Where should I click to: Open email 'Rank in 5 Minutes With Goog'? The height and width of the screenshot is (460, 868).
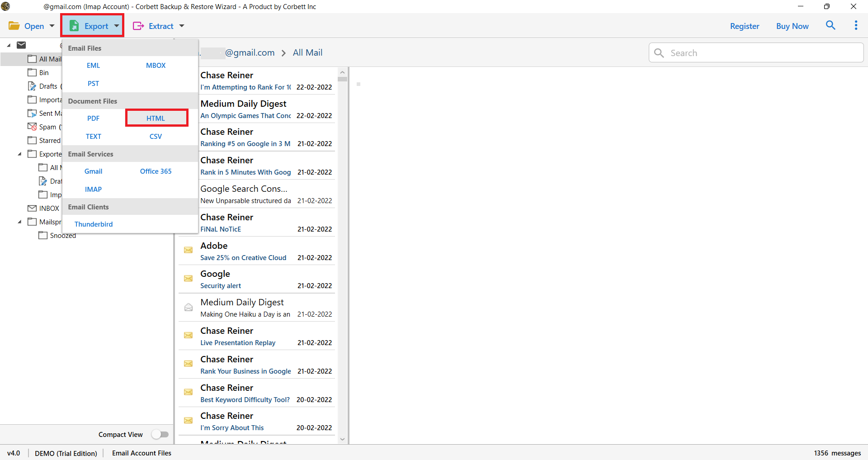pos(256,166)
